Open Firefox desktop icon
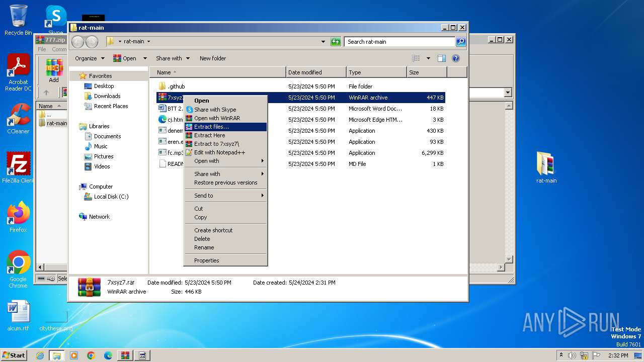Viewport: 644px width, 362px height. point(18,217)
